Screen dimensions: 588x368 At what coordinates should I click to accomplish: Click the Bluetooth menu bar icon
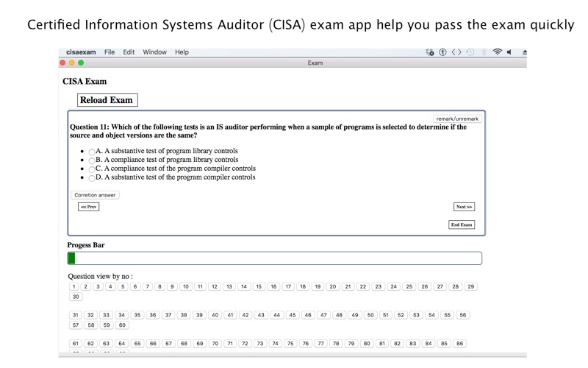tap(484, 52)
